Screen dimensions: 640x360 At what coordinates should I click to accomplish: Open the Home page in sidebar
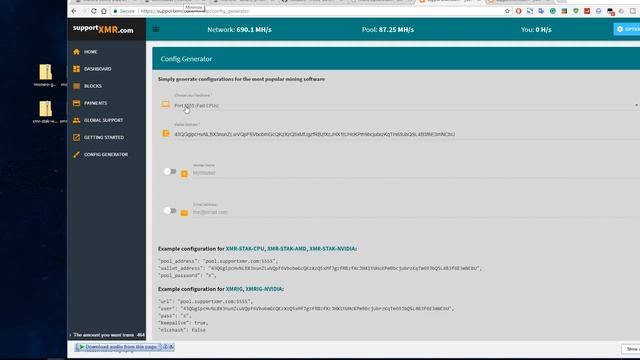coord(91,52)
